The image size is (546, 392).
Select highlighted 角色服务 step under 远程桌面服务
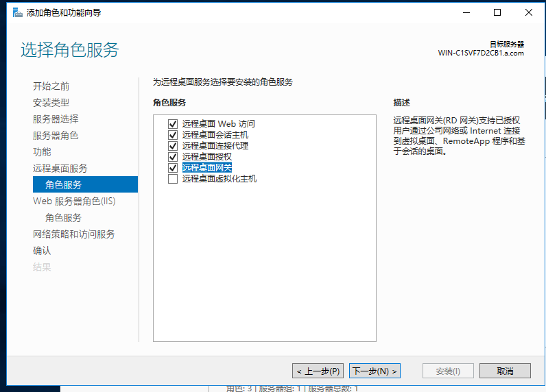85,184
